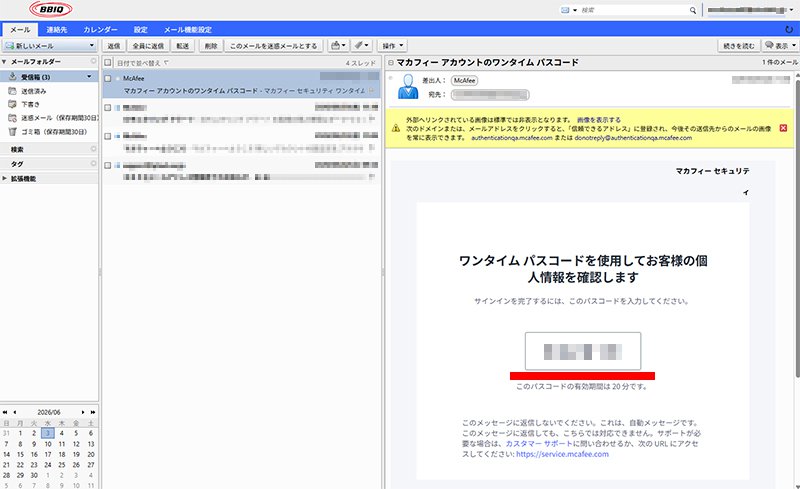Viewport: 800px width, 489px height.
Task: Click the カスタマー サポート link
Action: 539,444
